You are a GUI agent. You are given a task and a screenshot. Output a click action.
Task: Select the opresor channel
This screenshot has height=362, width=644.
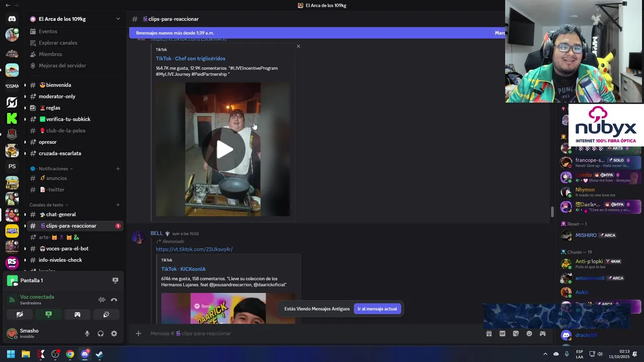click(x=75, y=142)
